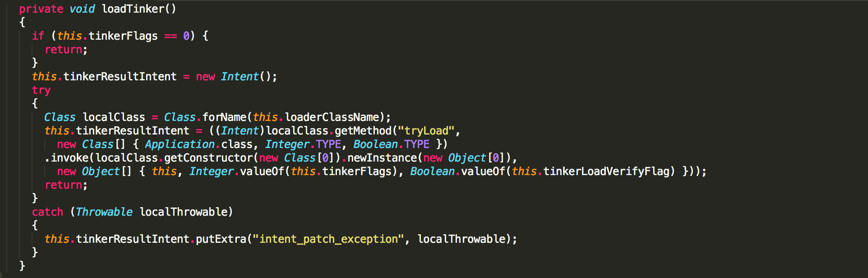
Task: Click putExtra method call
Action: pyautogui.click(x=221, y=239)
